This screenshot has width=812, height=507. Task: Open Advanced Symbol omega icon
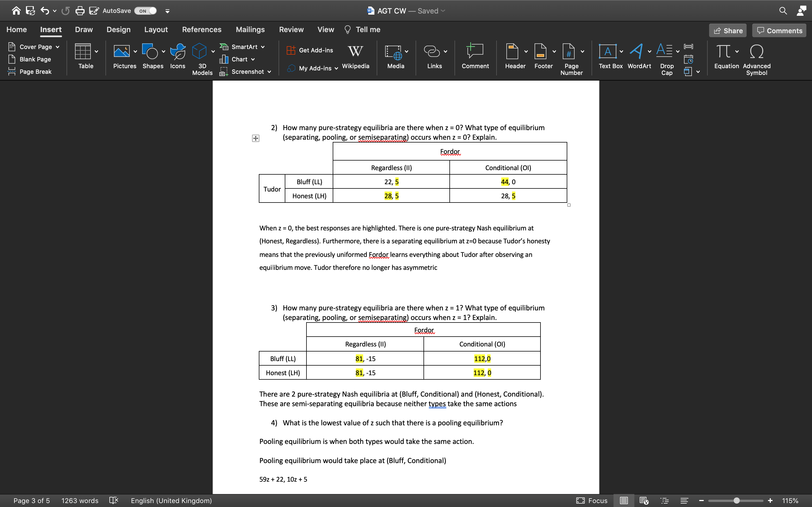756,52
